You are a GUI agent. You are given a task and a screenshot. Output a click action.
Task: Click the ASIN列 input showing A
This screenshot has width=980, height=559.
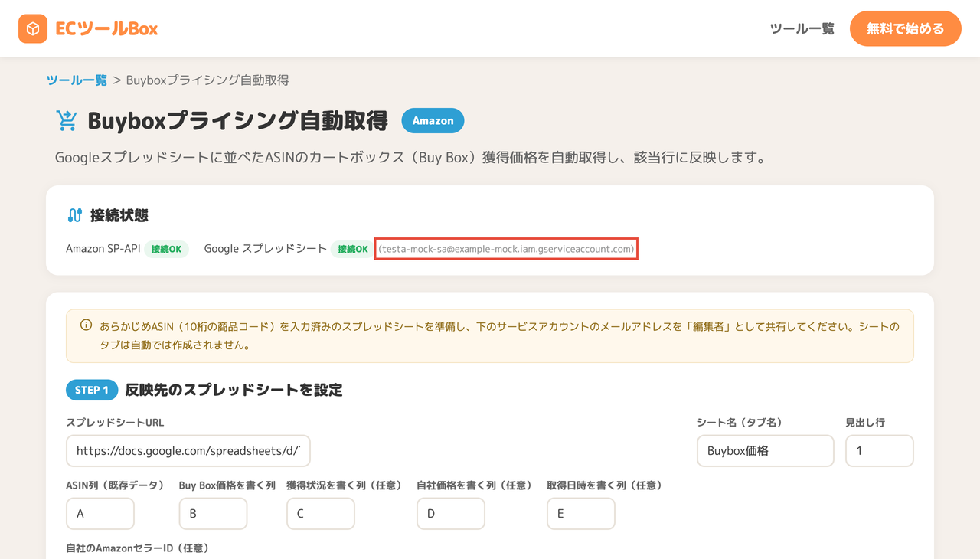(100, 514)
